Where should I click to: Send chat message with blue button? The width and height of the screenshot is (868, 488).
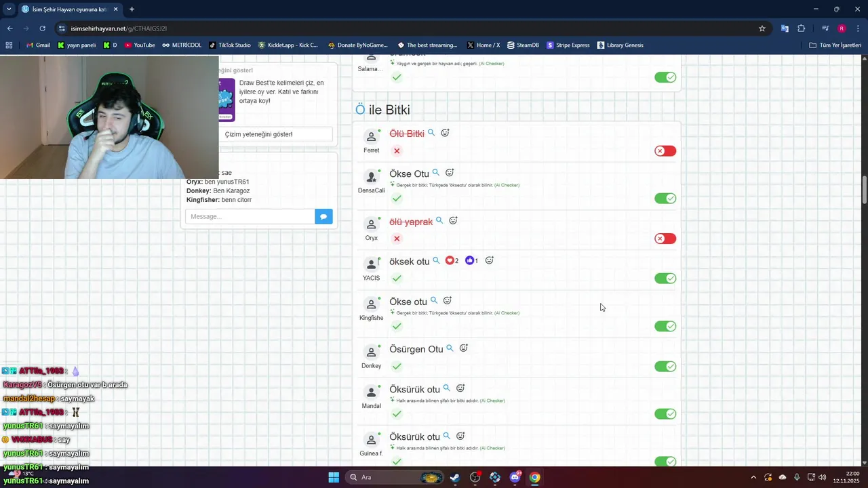pos(323,216)
